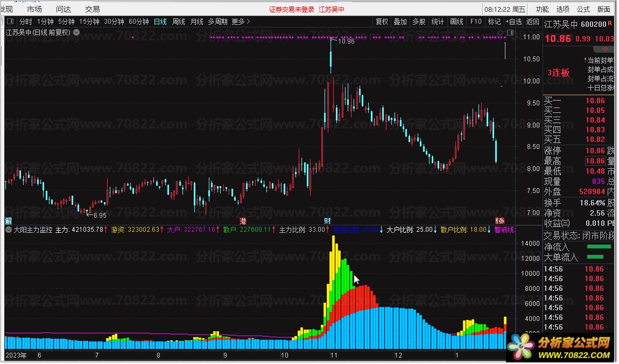The width and height of the screenshot is (619, 364).
Task: Click the 标记 mark button
Action: pos(494,22)
